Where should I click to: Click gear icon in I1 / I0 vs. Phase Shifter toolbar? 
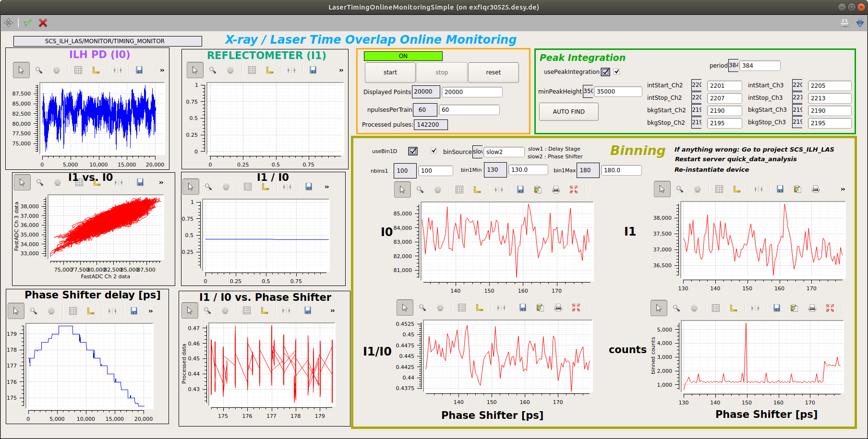[225, 310]
